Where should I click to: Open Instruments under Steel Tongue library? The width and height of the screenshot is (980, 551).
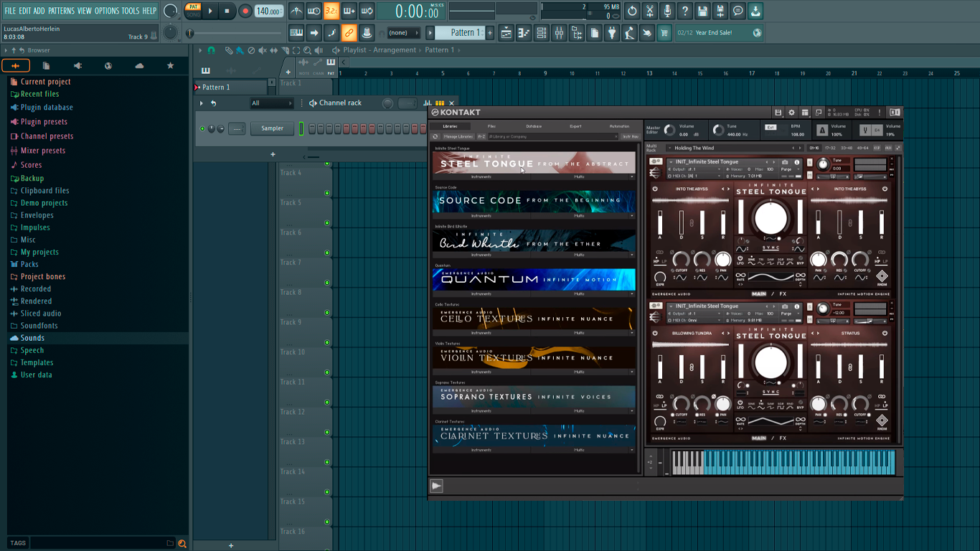pos(481,176)
